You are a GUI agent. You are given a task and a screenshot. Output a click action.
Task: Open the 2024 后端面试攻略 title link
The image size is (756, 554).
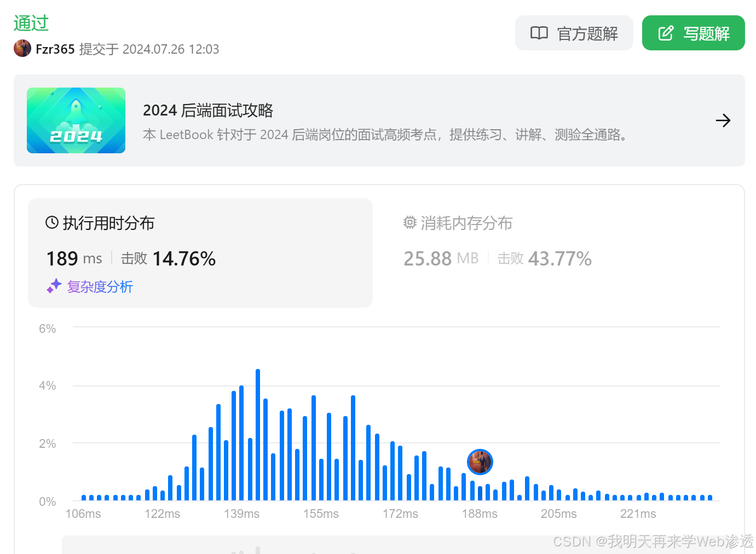[208, 110]
